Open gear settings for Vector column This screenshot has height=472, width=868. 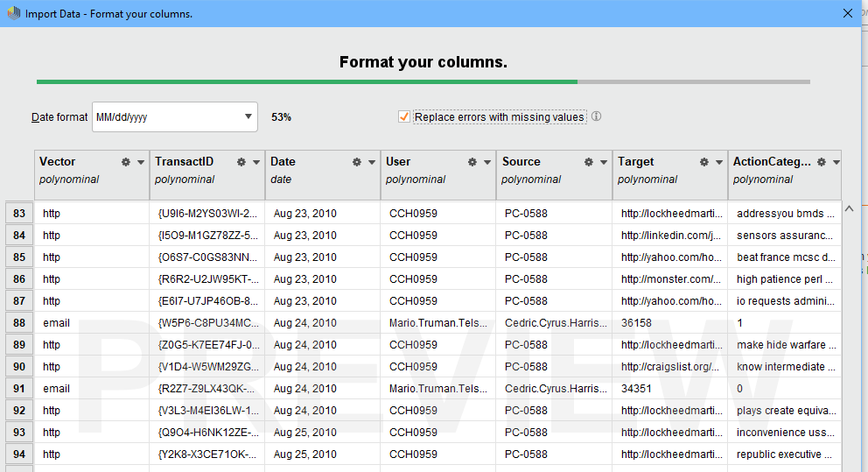126,162
